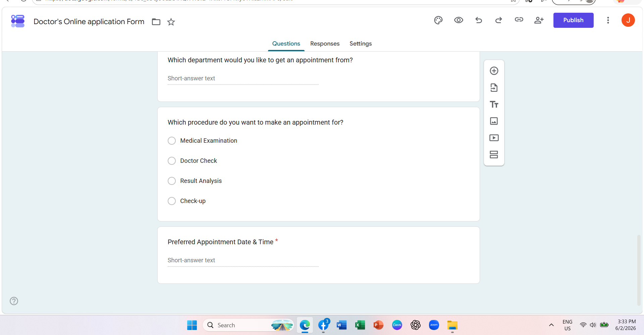Click the Publish button

coord(573,20)
